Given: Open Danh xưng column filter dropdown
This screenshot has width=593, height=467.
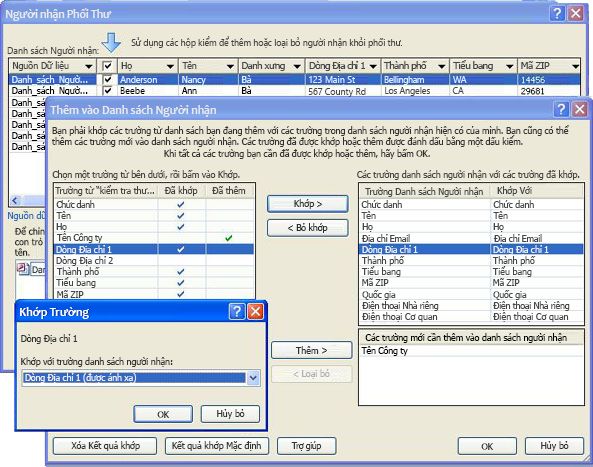Looking at the screenshot, I should point(297,67).
